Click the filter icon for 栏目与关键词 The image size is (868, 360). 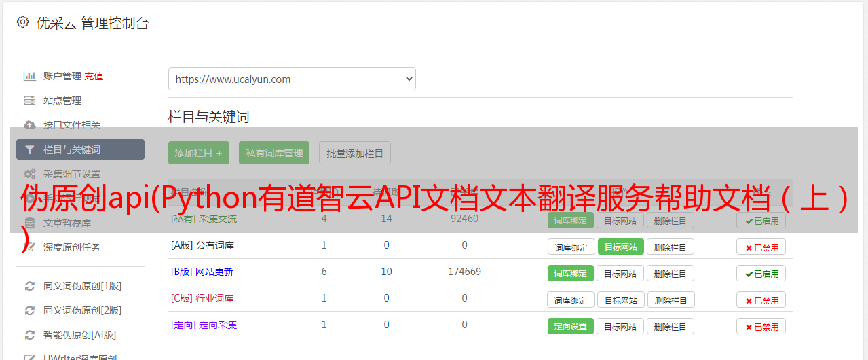pos(29,149)
